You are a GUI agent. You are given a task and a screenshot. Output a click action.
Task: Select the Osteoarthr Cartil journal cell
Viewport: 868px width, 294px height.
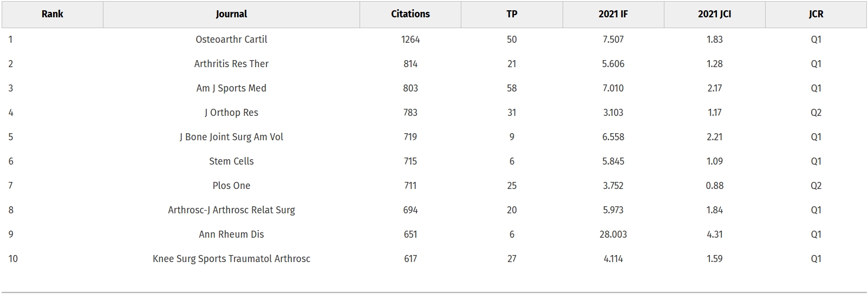click(x=231, y=40)
